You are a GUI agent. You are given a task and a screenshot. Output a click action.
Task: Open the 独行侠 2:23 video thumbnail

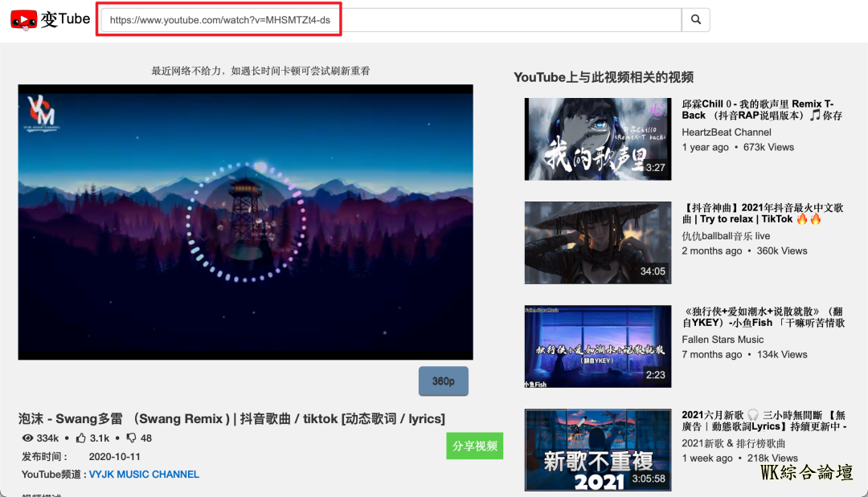(x=598, y=346)
